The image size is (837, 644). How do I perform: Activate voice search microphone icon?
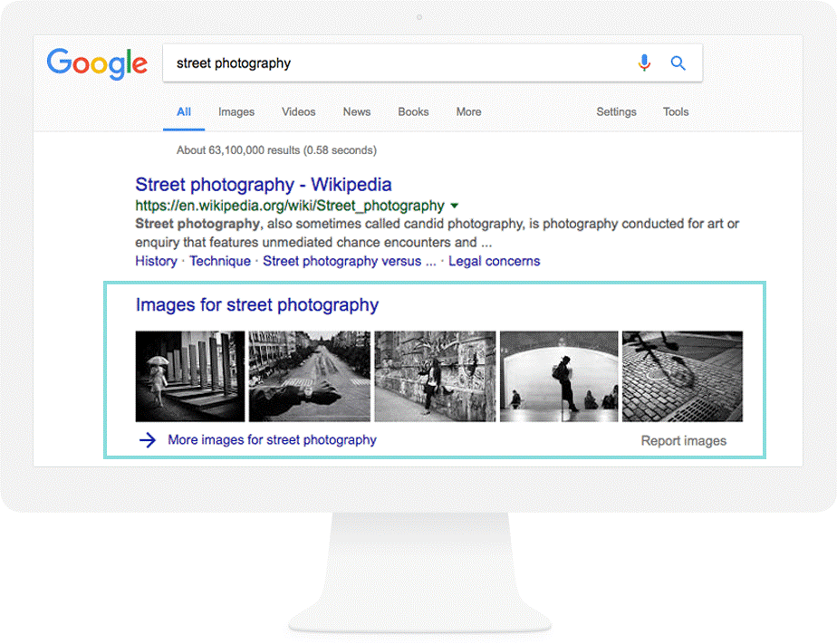pyautogui.click(x=644, y=63)
